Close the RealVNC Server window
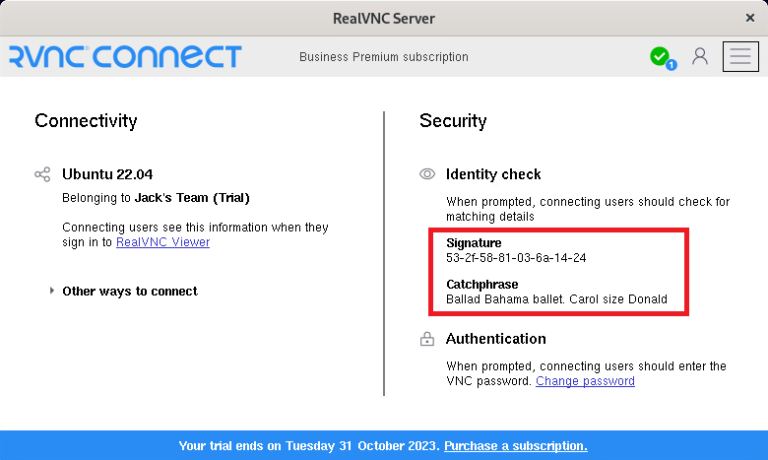Viewport: 768px width, 460px height. pyautogui.click(x=750, y=17)
